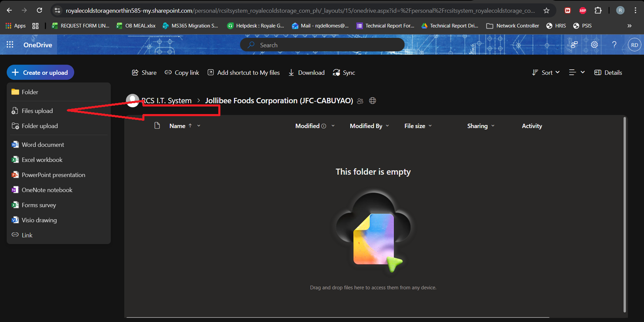Open the Mail - rqdellomes bookmark
The image size is (644, 322).
click(x=320, y=26)
